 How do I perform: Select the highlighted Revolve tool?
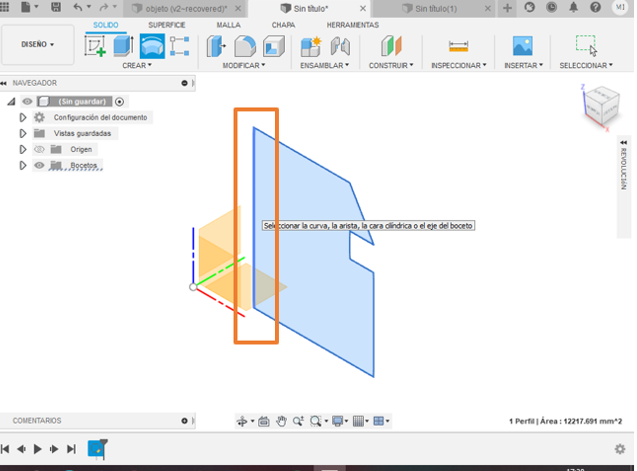152,46
